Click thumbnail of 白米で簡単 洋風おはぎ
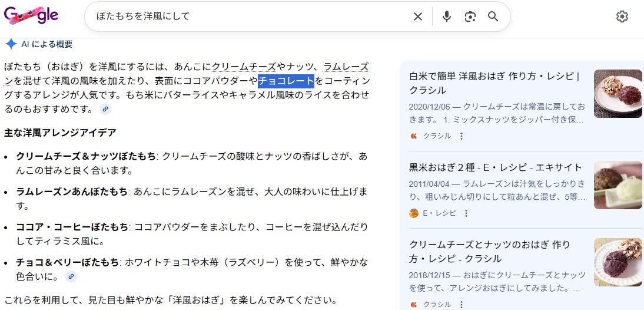Viewport: 644px width, 310px height. [618, 94]
